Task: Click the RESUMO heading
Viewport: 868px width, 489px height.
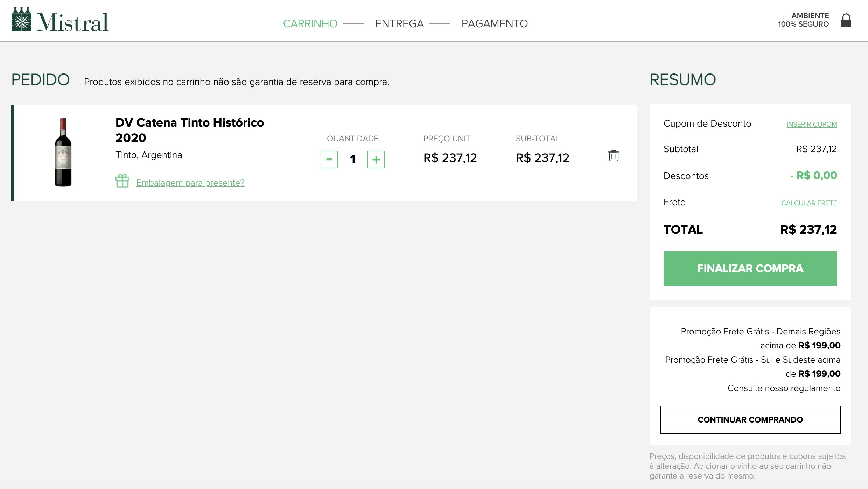Action: 682,80
